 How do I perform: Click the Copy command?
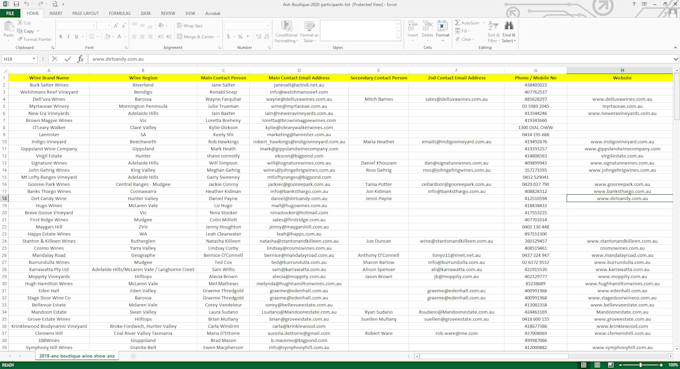pyautogui.click(x=26, y=31)
